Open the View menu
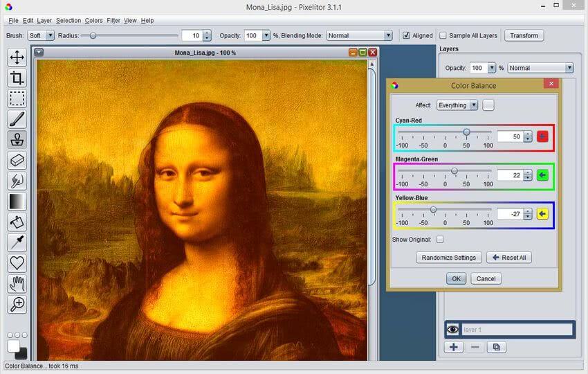This screenshot has height=374, width=588. pyautogui.click(x=130, y=20)
